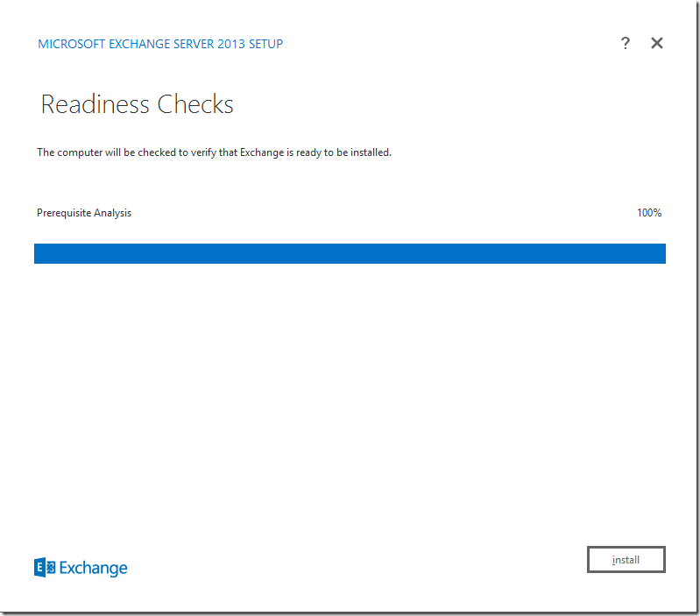The image size is (700, 616).
Task: Click the install button
Action: coord(626,559)
